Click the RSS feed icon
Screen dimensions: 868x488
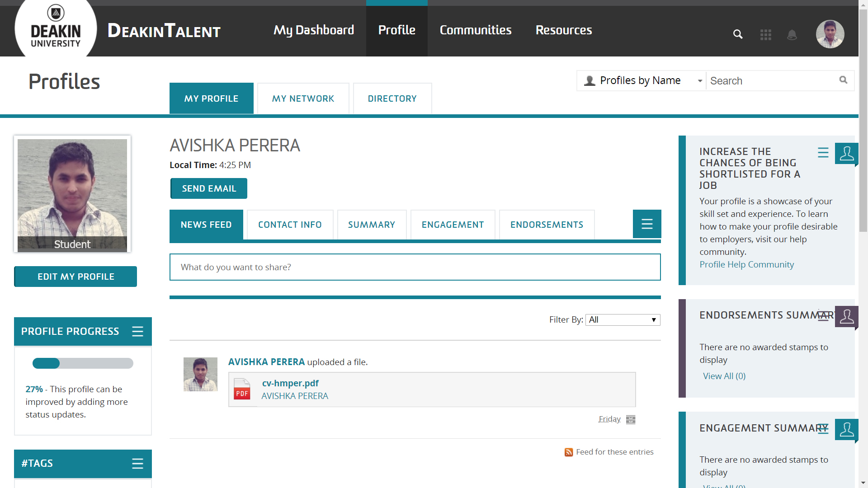569,452
